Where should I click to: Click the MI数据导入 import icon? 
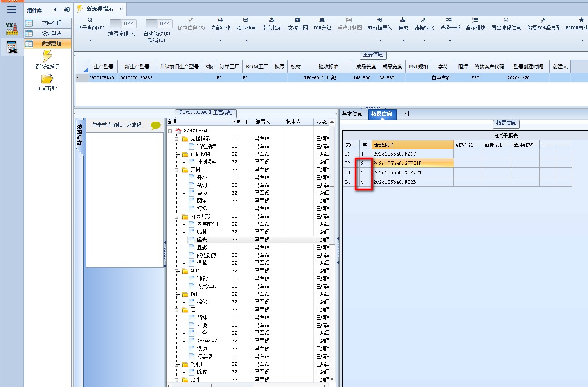point(379,20)
